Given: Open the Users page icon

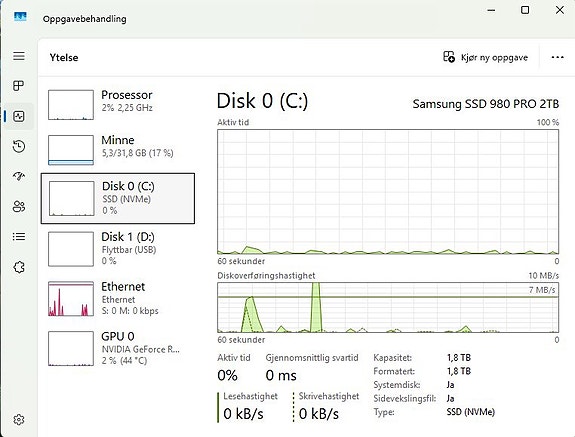Looking at the screenshot, I should pyautogui.click(x=19, y=206).
